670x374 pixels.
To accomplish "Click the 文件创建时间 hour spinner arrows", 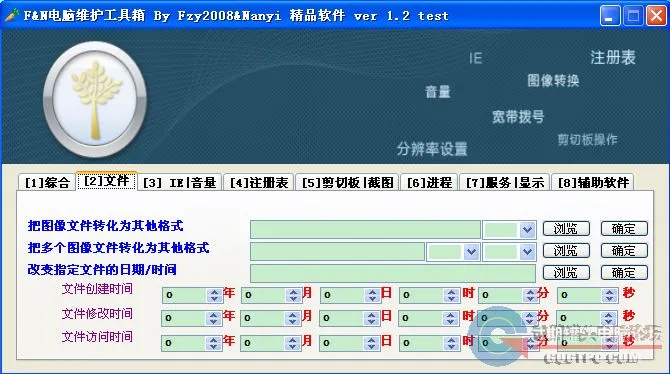I will click(451, 295).
